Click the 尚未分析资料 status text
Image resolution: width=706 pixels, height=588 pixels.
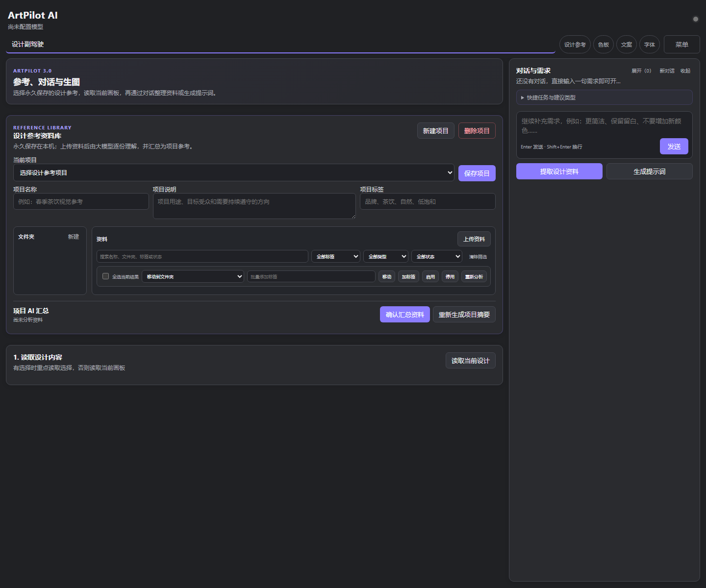[28, 320]
